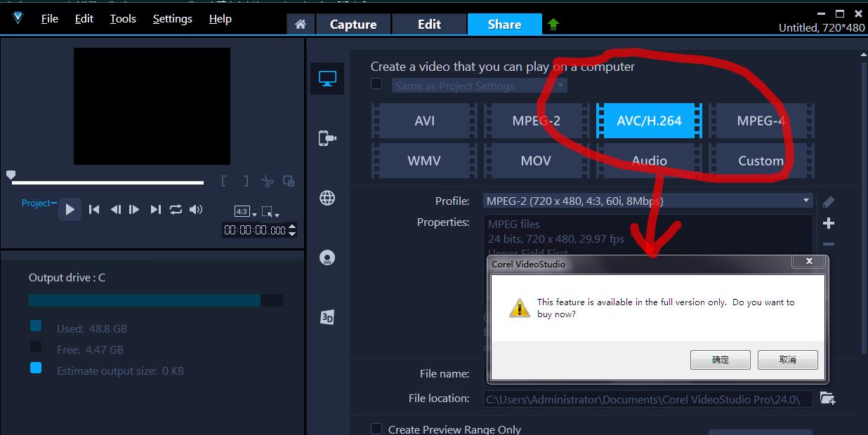Enable Create Preview Range Only checkbox
Viewport: 868px width, 435px height.
coord(376,429)
